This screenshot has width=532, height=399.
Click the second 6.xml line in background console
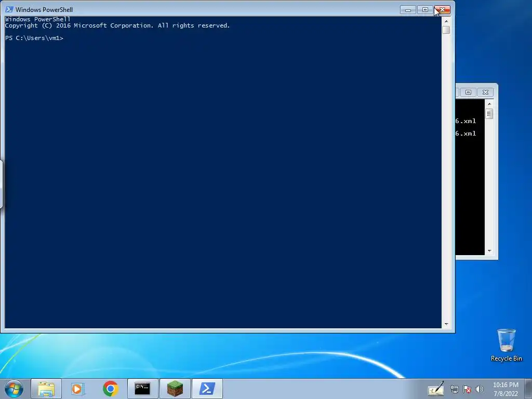click(466, 134)
